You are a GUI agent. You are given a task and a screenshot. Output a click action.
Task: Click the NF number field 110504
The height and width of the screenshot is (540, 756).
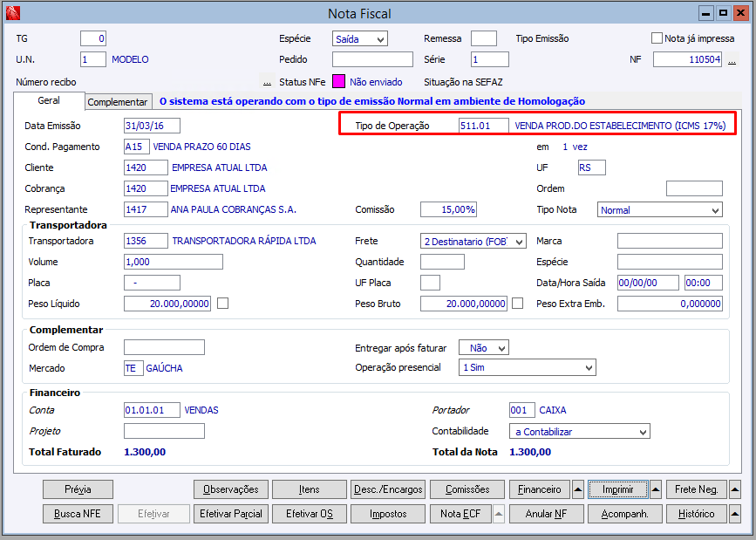click(687, 59)
